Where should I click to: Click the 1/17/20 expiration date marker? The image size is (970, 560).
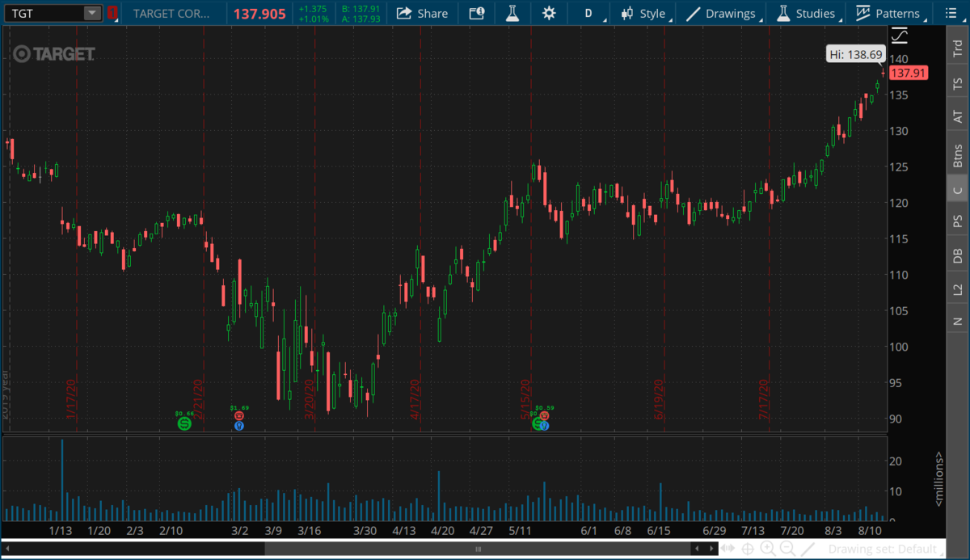[x=70, y=398]
